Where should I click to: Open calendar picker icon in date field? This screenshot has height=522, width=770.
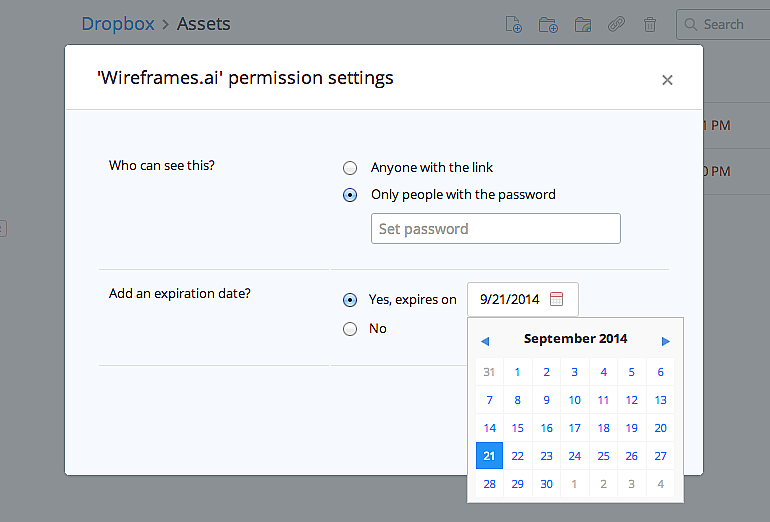557,299
